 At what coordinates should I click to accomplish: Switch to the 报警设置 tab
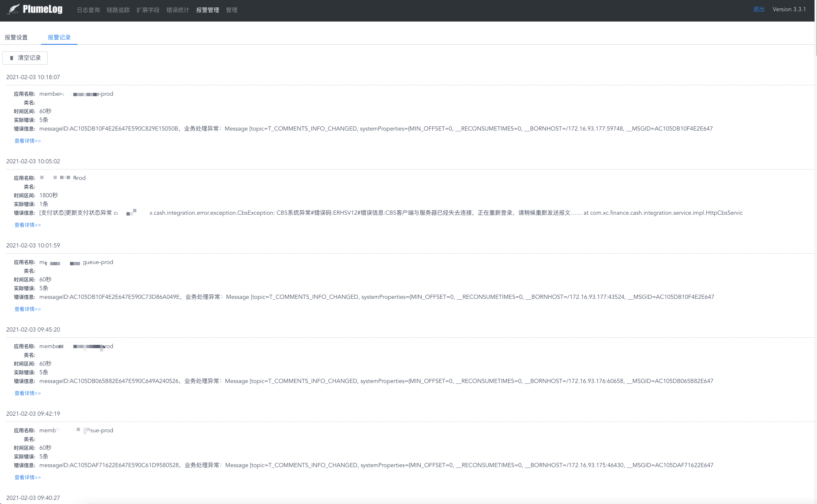point(16,37)
